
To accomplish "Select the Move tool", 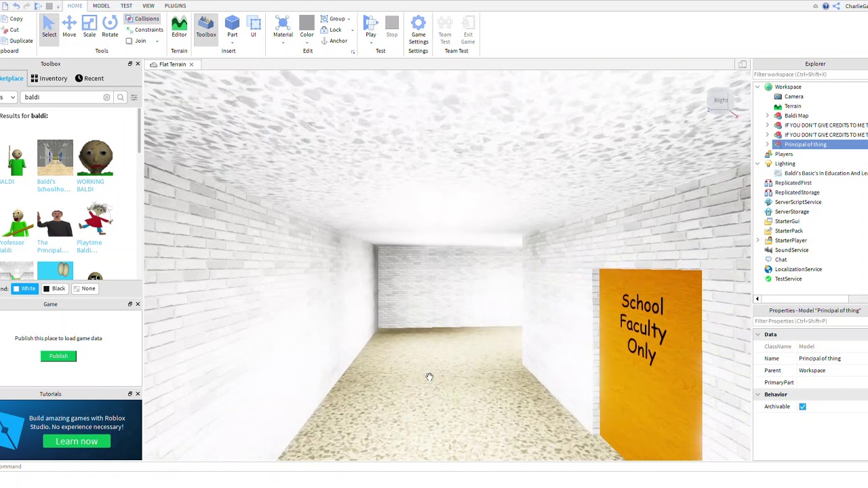I will coord(69,27).
